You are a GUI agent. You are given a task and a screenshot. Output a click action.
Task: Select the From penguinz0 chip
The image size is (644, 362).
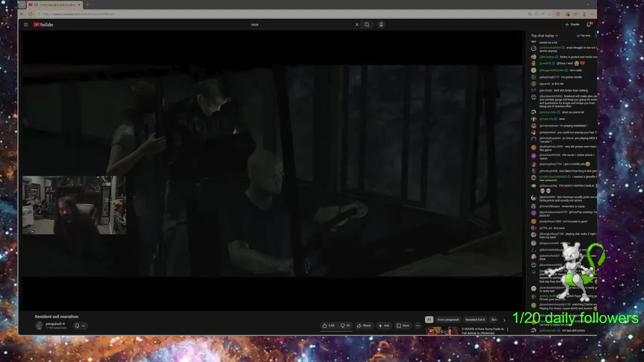448,320
